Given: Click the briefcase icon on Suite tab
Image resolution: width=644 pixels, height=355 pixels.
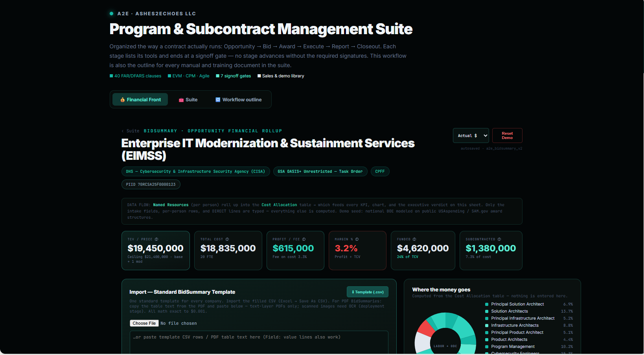Looking at the screenshot, I should [181, 100].
